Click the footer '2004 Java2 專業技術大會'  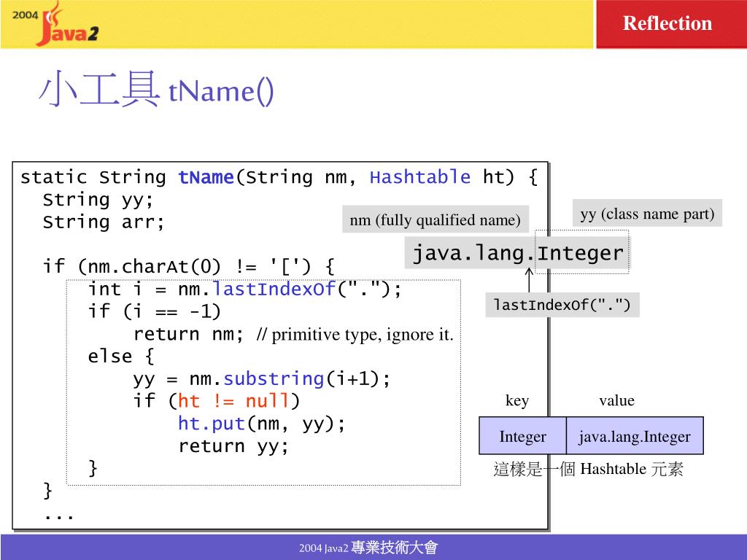tap(368, 548)
